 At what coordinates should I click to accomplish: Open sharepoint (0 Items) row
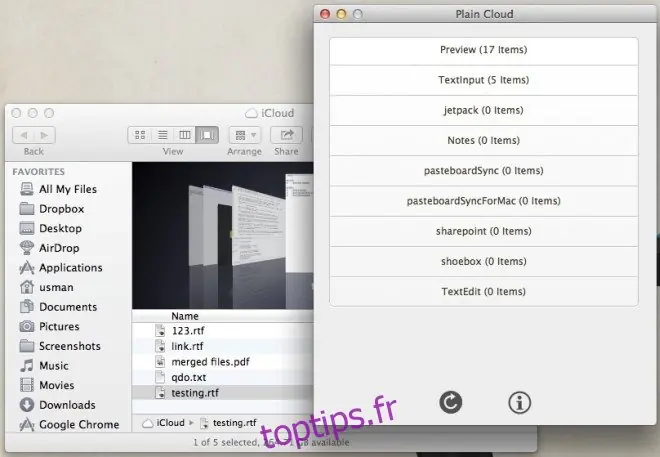pos(484,232)
